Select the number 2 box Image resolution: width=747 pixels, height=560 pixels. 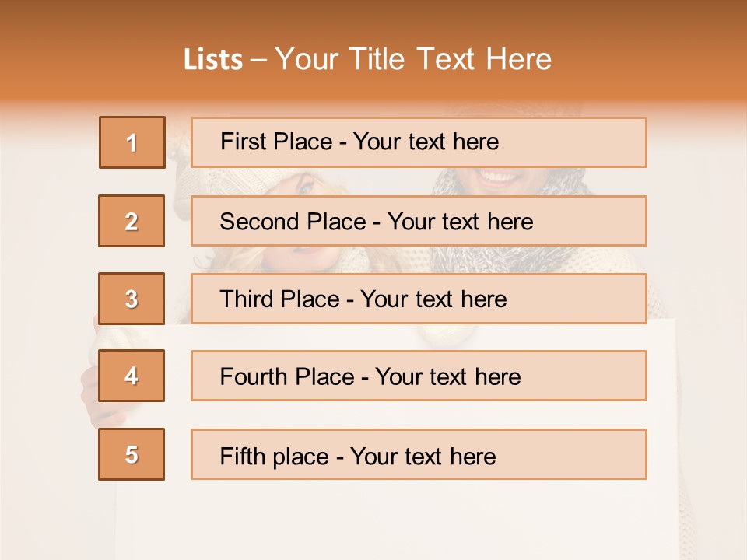[132, 221]
